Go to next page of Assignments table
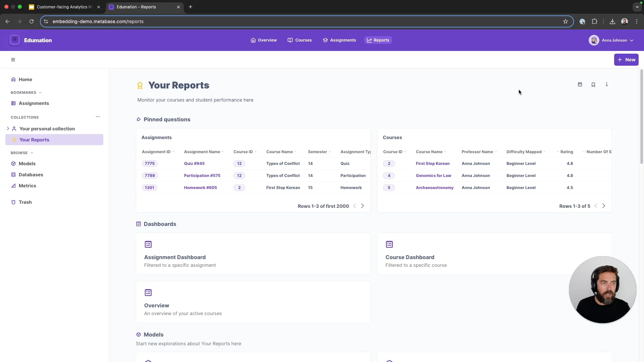The width and height of the screenshot is (644, 362). 362,206
